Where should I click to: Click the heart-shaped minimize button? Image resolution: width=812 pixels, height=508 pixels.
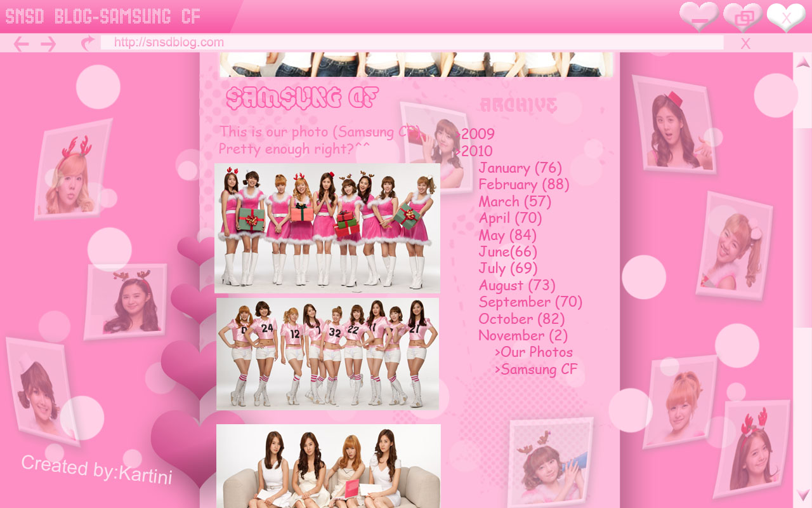[699, 17]
